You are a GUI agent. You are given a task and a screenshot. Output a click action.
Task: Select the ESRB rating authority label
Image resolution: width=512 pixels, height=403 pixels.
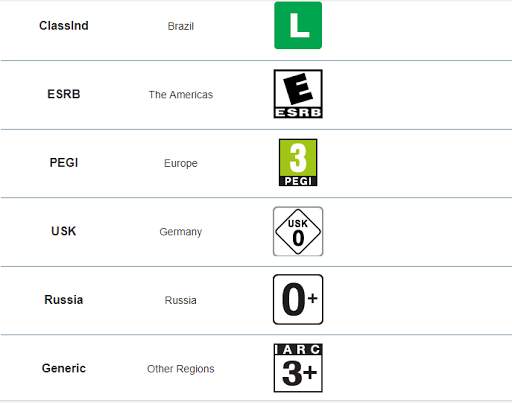point(64,94)
